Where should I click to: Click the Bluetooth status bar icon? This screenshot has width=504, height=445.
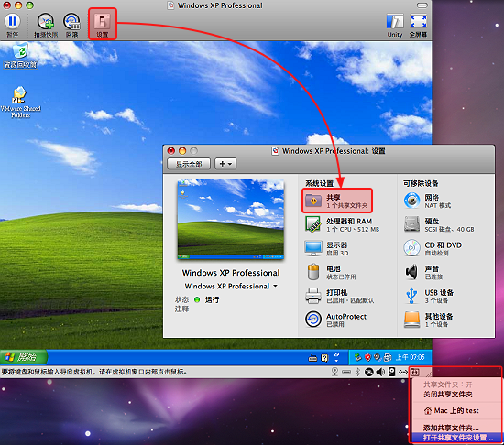point(357,372)
